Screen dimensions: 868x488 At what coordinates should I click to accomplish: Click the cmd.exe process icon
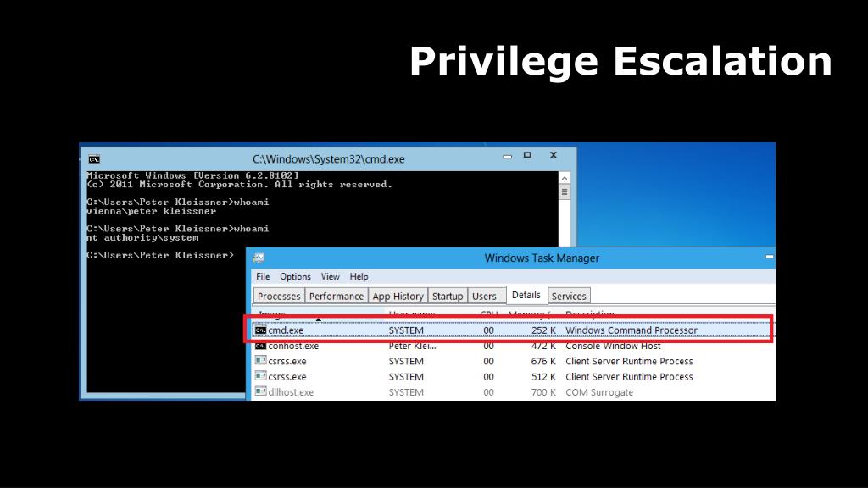[260, 330]
